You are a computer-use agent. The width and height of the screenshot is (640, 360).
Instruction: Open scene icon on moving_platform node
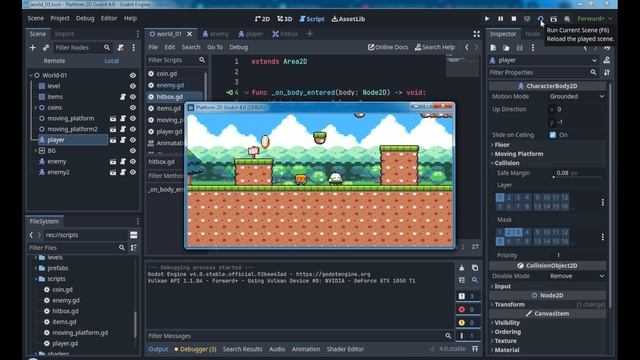(x=113, y=118)
